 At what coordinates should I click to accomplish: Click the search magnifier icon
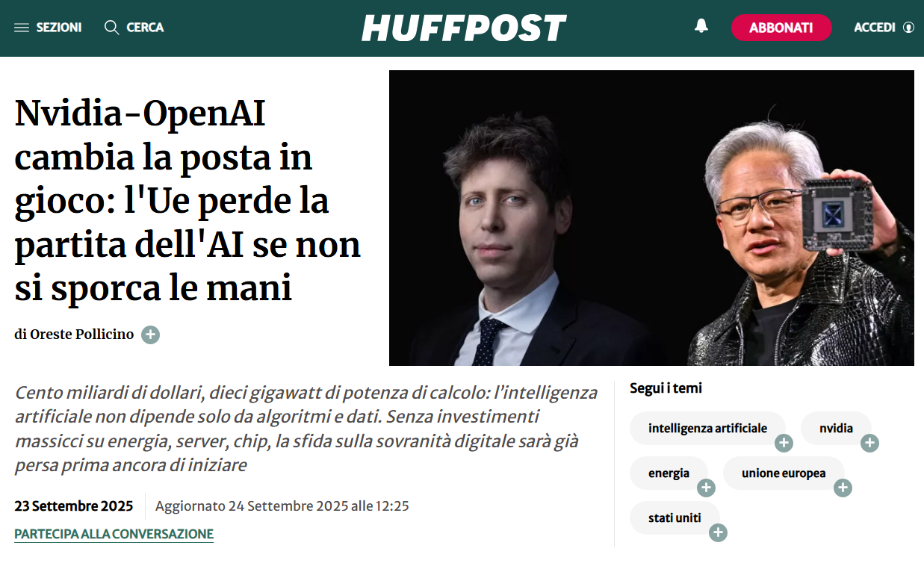click(x=112, y=28)
